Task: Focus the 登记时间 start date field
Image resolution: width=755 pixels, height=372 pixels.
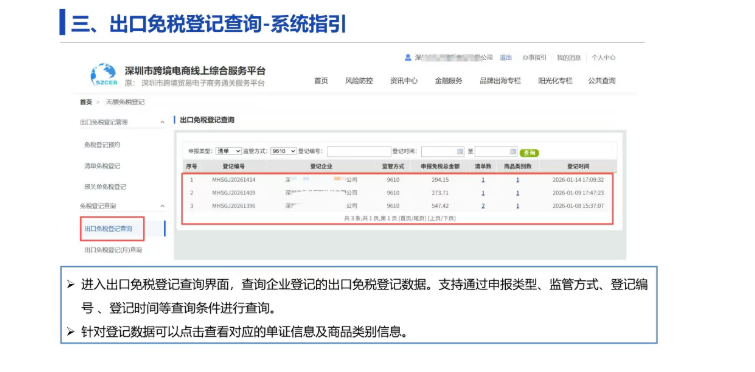Action: (443, 152)
